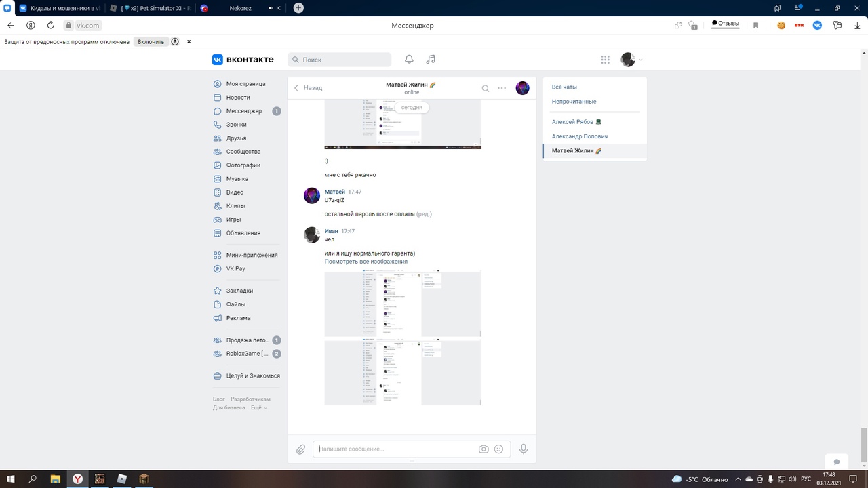Open the Посмотреть все изображения link
This screenshot has height=488, width=868.
coord(366,262)
